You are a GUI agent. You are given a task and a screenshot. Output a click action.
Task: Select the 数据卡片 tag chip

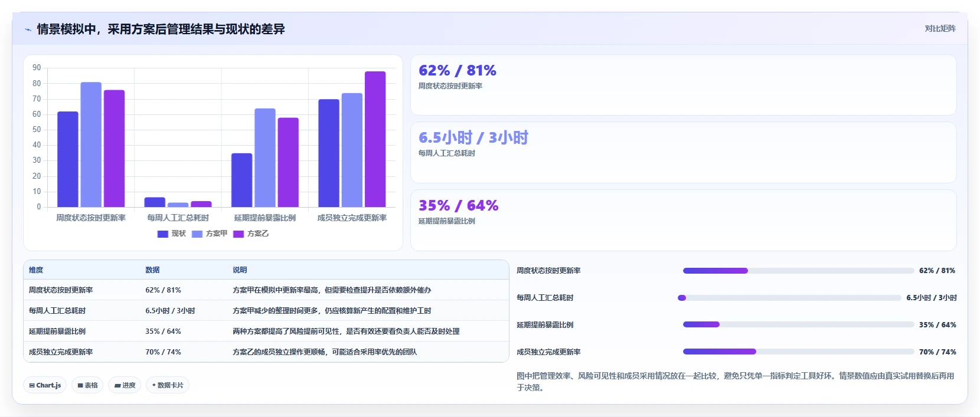click(168, 385)
